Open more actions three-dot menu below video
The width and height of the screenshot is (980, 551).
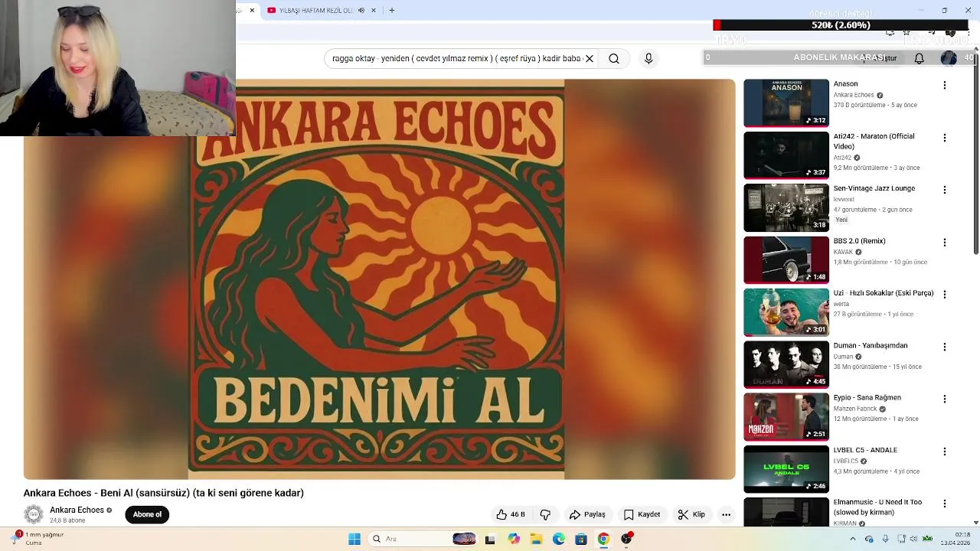(726, 514)
